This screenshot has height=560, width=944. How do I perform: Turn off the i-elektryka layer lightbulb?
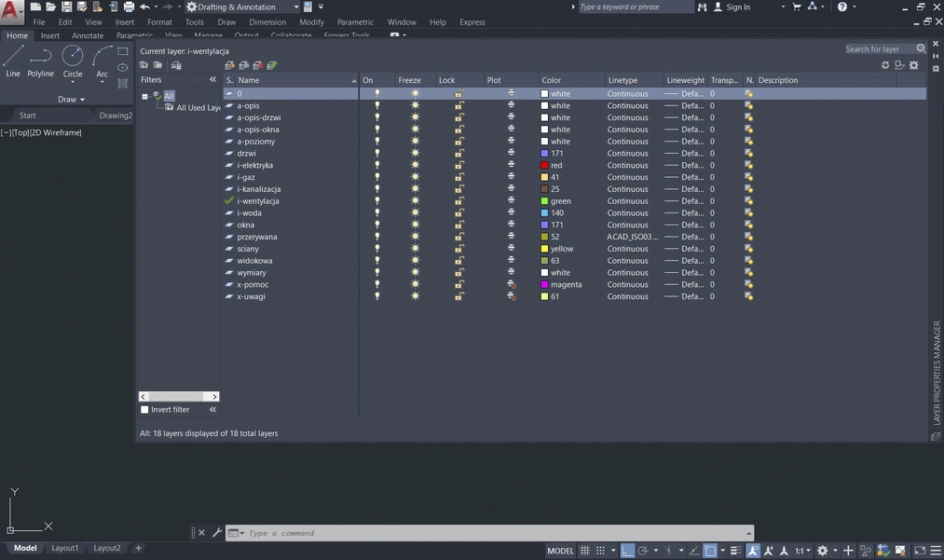click(377, 166)
